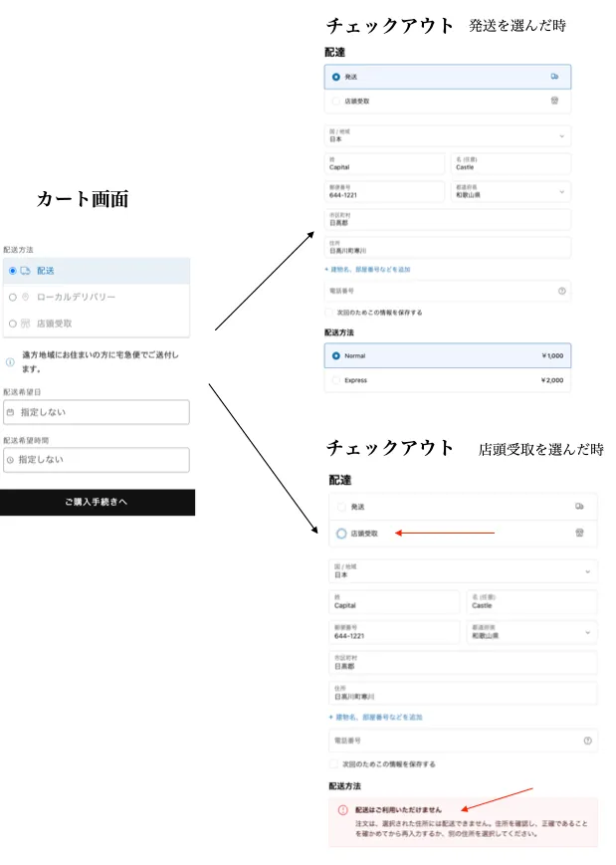Image resolution: width=616 pixels, height=865 pixels.
Task: Click the map pin icon beside ローカルデリバリー
Action: point(26,297)
